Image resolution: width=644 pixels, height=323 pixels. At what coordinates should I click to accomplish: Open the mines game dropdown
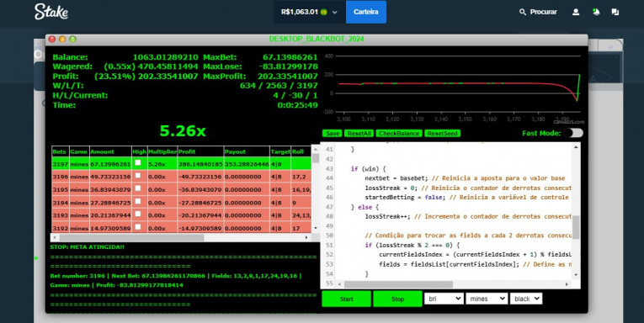[x=487, y=299]
